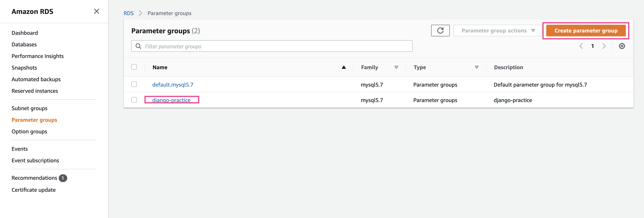This screenshot has width=644, height=218.
Task: Click RDS breadcrumb link
Action: pos(128,13)
